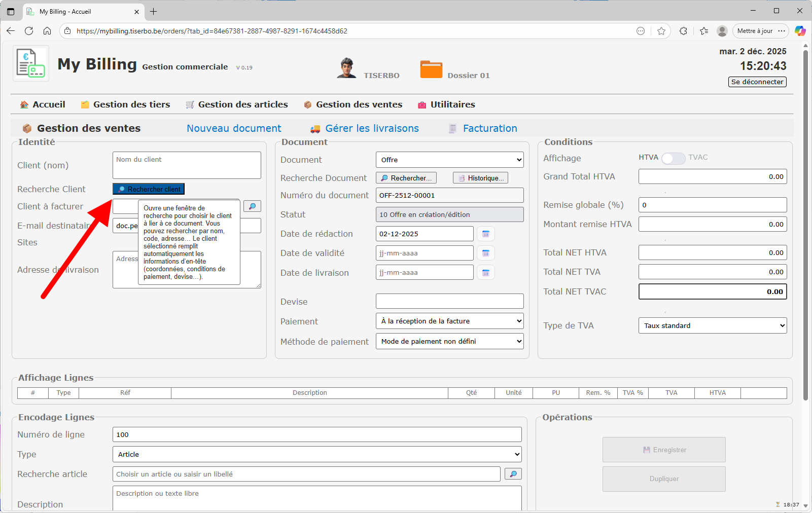
Task: Click the Se déconnecter button
Action: (757, 82)
